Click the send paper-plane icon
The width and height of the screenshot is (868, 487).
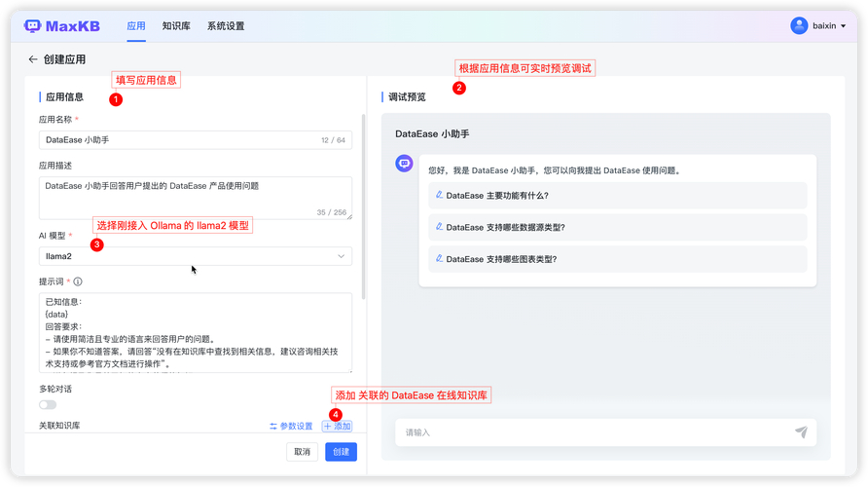click(801, 431)
